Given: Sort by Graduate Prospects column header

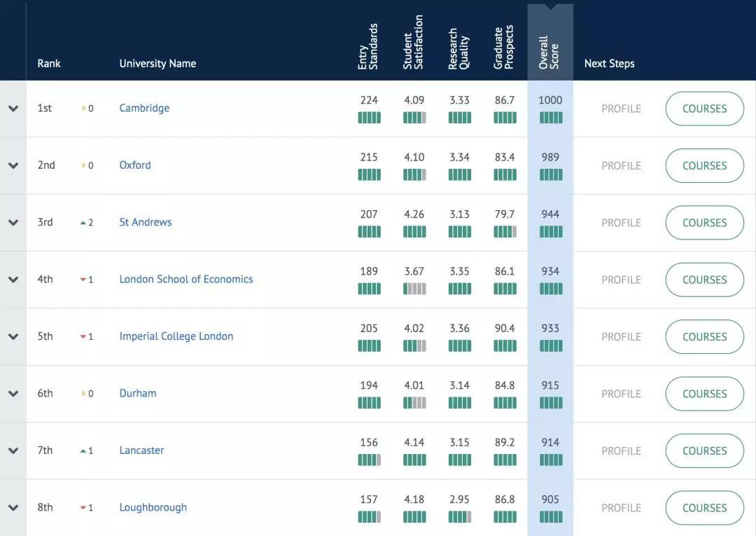Looking at the screenshot, I should click(x=504, y=47).
